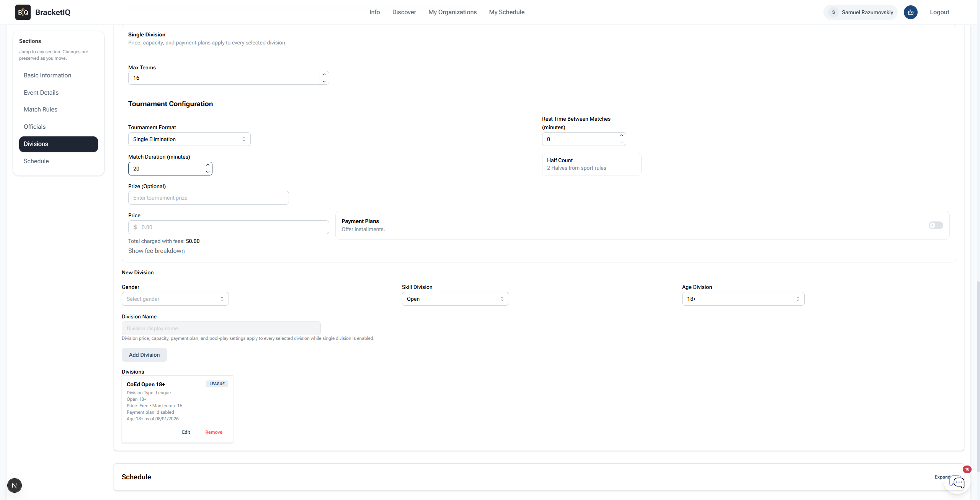Click the Samuel Razumovskiy user name
The image size is (980, 500).
[x=867, y=12]
